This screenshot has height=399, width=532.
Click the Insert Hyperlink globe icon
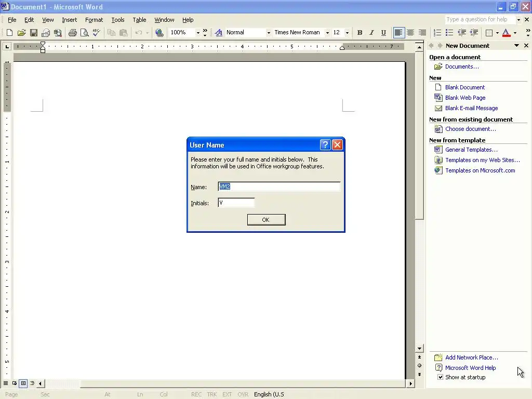[x=159, y=33]
